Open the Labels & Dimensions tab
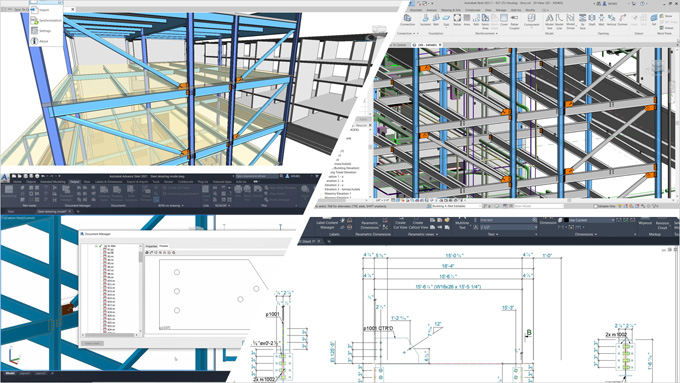The height and width of the screenshot is (383, 680). point(108,182)
